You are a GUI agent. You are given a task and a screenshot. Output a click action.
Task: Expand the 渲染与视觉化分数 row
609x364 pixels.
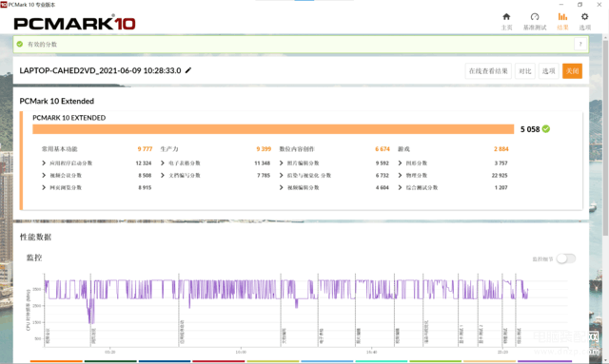[282, 175]
